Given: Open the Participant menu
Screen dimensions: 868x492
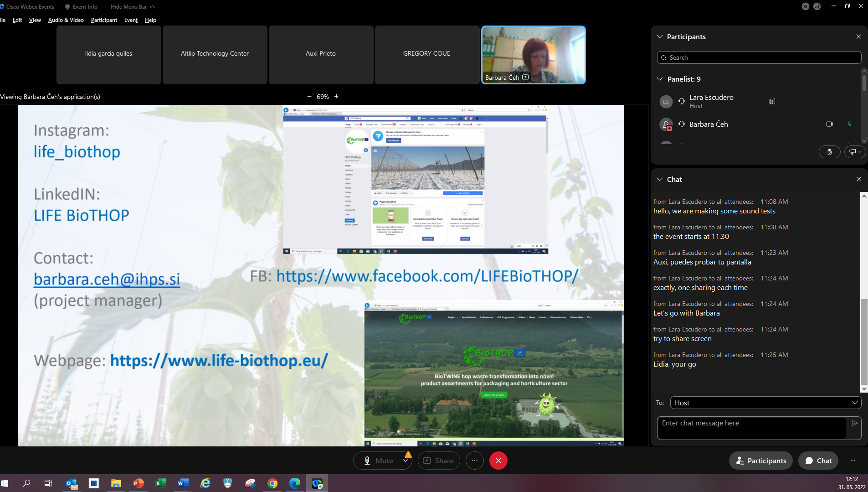Looking at the screenshot, I should click(104, 20).
